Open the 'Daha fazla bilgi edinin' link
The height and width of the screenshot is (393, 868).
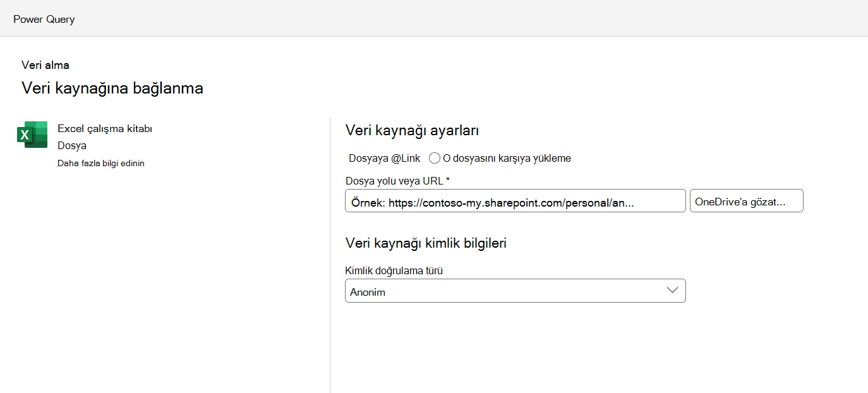coord(101,163)
